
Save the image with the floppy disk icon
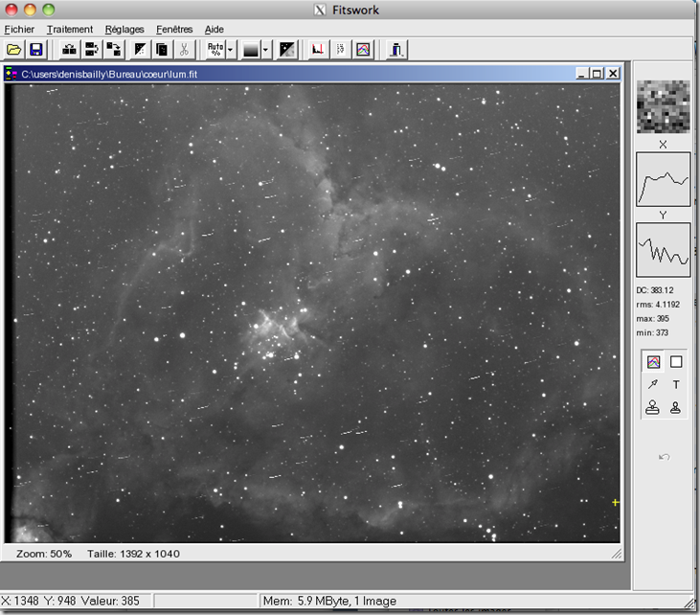[36, 49]
